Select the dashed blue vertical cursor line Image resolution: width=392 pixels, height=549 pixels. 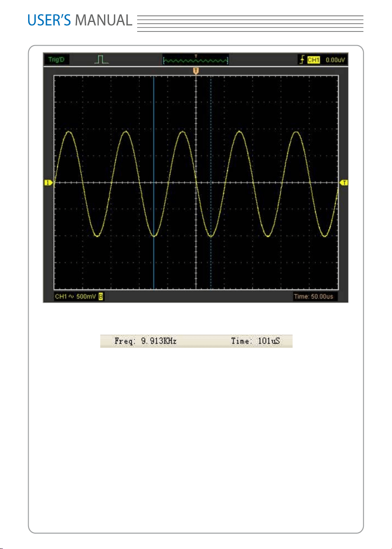pyautogui.click(x=211, y=182)
